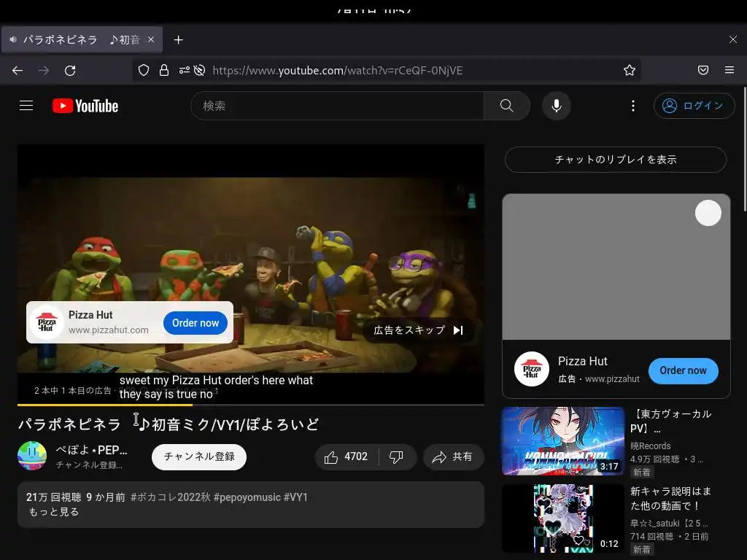Open the YouTube guide hamburger menu
This screenshot has height=560, width=747.
[x=26, y=106]
